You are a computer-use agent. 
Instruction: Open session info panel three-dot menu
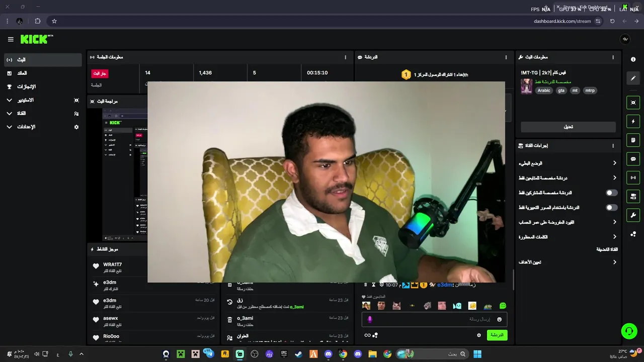(345, 57)
